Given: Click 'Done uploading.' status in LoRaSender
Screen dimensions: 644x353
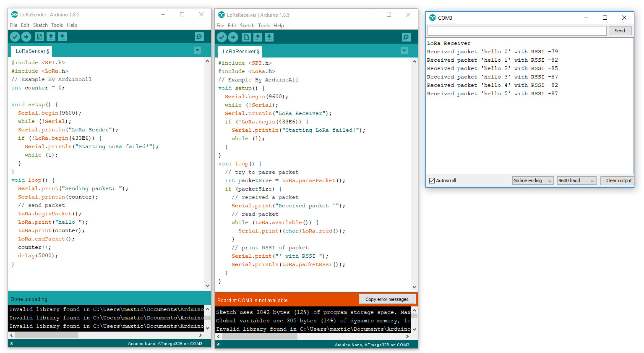Looking at the screenshot, I should pos(29,299).
